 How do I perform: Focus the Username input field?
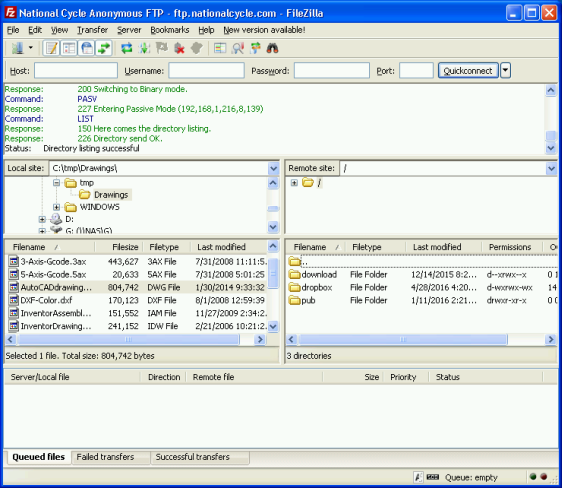coord(206,71)
